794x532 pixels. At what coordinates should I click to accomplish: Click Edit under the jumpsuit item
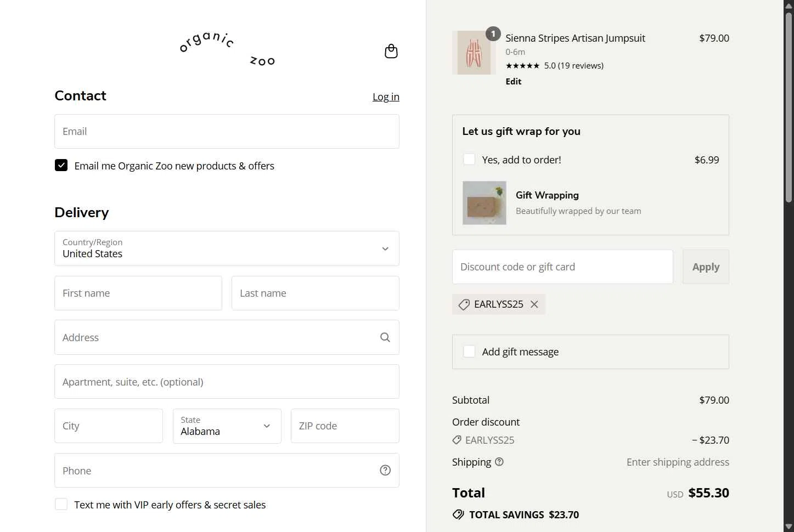click(513, 81)
